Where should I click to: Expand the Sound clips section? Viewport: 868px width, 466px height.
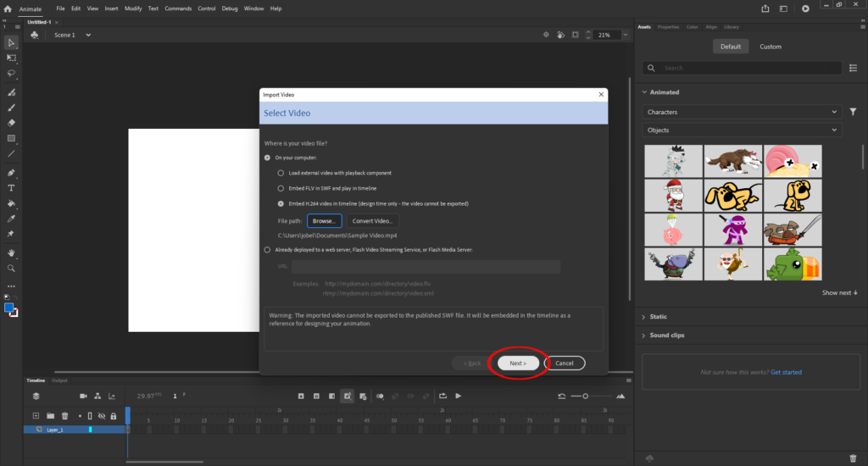667,336
